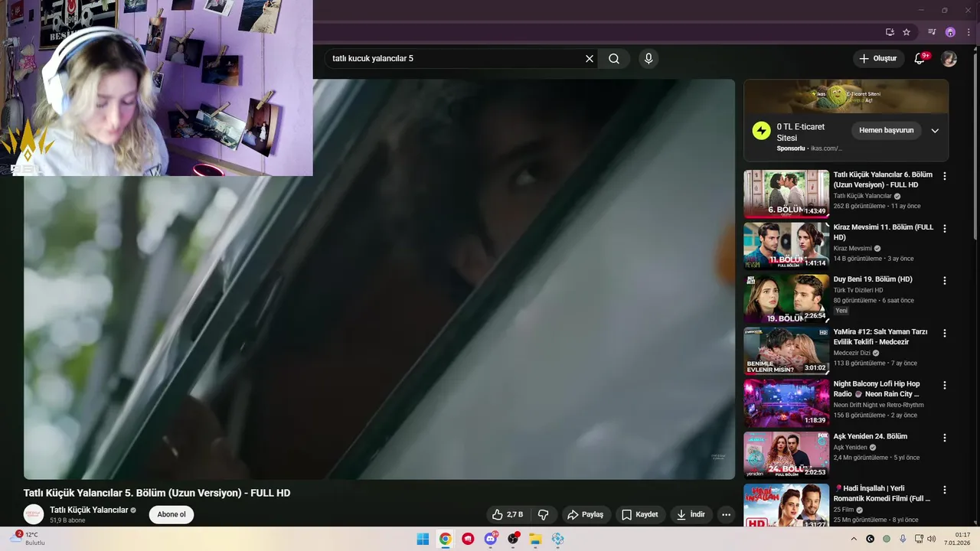Click the Kiraz Mevsimi channel name
This screenshot has height=551, width=980.
(853, 249)
